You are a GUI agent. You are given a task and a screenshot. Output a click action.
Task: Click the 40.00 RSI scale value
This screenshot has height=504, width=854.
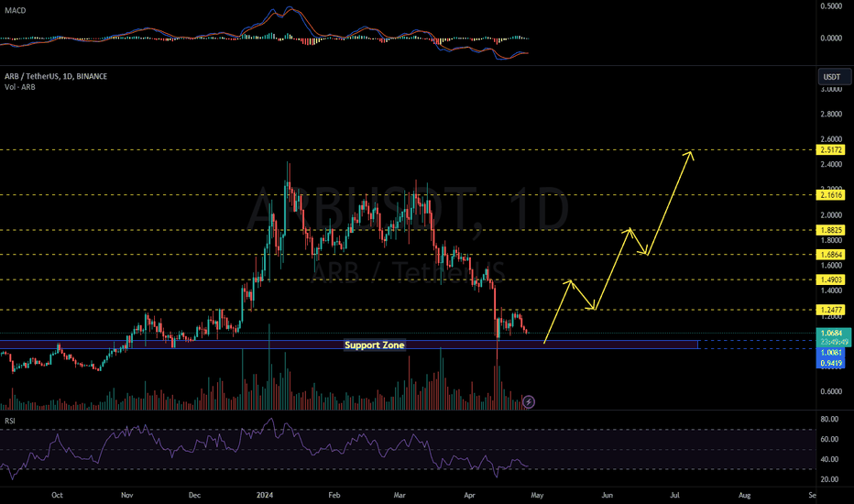coord(829,459)
